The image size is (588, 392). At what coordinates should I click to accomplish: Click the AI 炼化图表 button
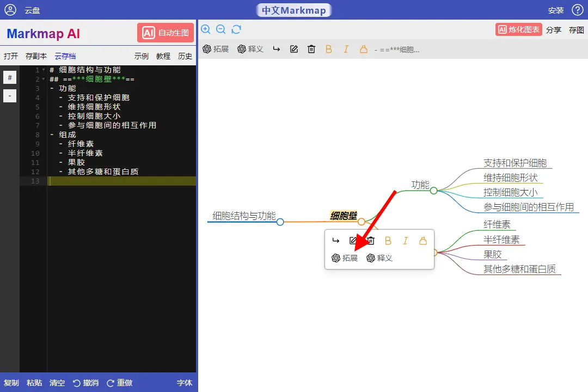pos(519,29)
